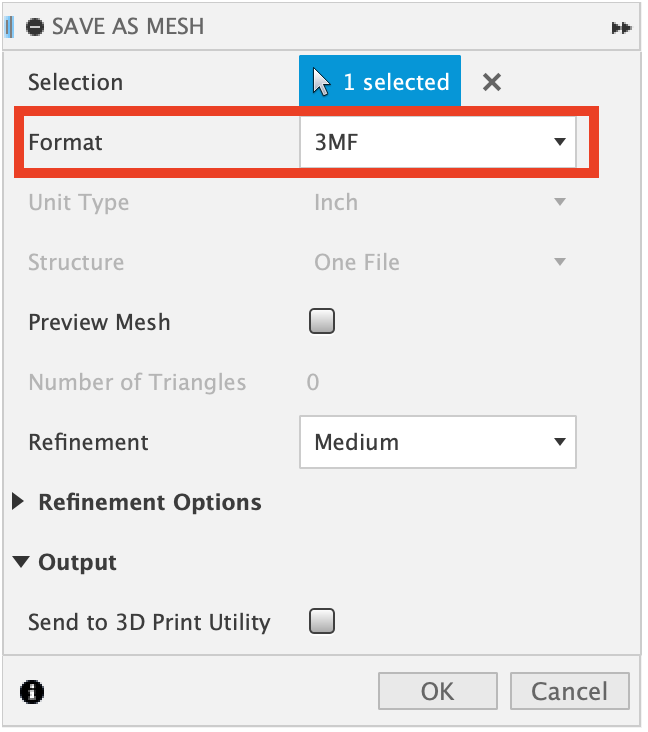This screenshot has width=648, height=732.
Task: Toggle Send to 3D Print Utility checkbox
Action: pyautogui.click(x=322, y=622)
